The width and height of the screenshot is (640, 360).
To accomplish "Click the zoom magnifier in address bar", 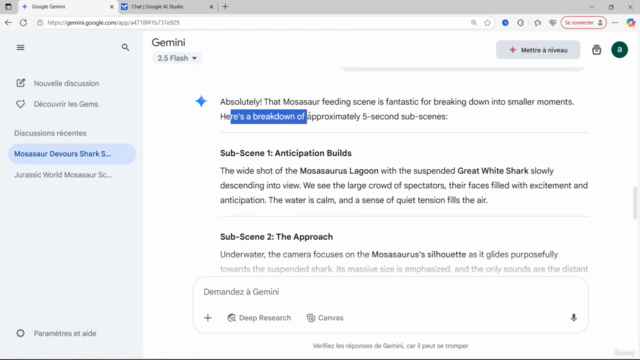I will click(x=473, y=23).
